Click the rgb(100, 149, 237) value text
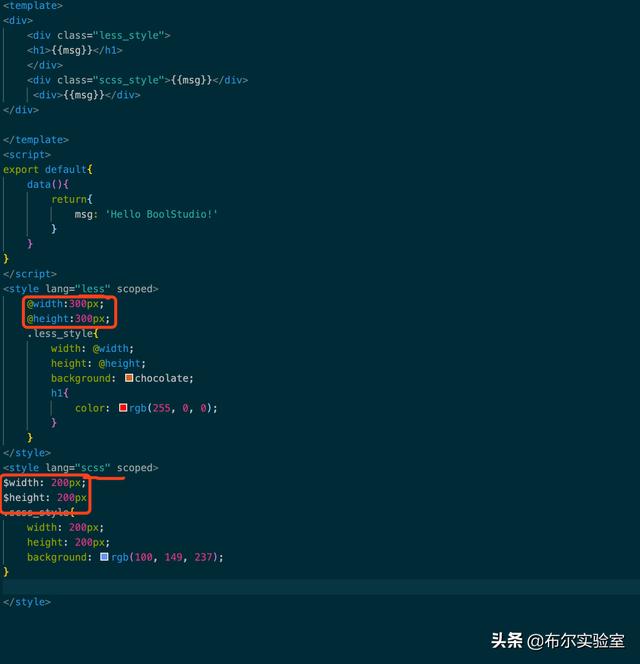 164,557
